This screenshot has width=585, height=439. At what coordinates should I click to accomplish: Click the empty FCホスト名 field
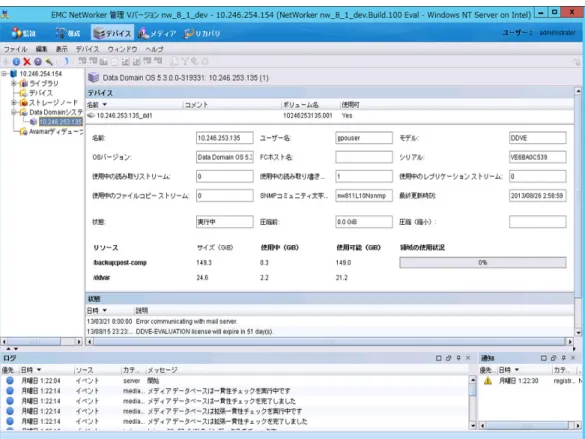(364, 157)
